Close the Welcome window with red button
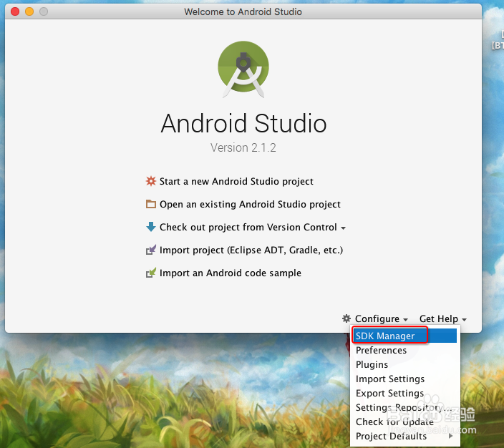 [15, 11]
